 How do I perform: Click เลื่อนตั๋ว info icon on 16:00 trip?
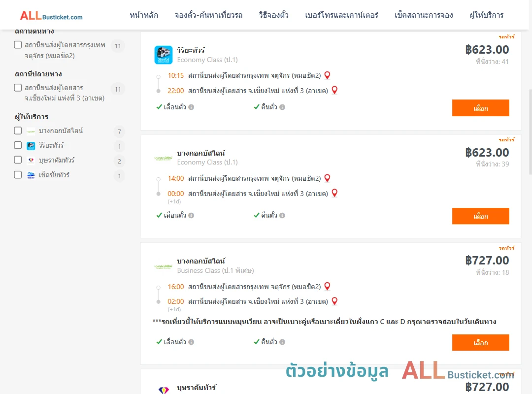click(191, 342)
